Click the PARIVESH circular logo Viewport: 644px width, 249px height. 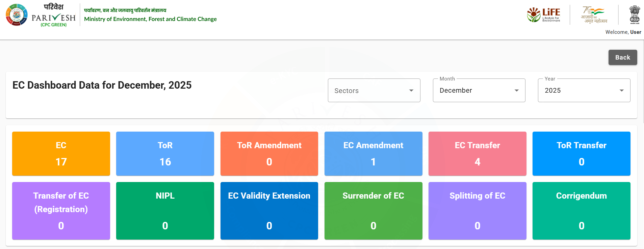coord(17,15)
